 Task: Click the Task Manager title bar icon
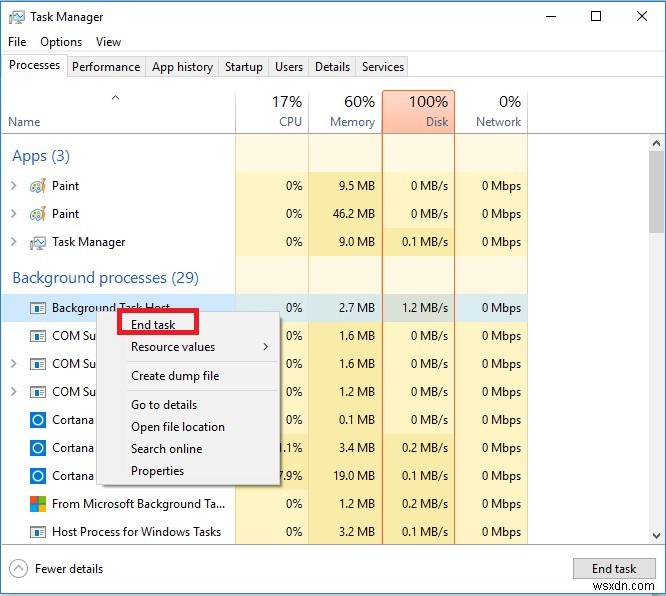(x=17, y=17)
